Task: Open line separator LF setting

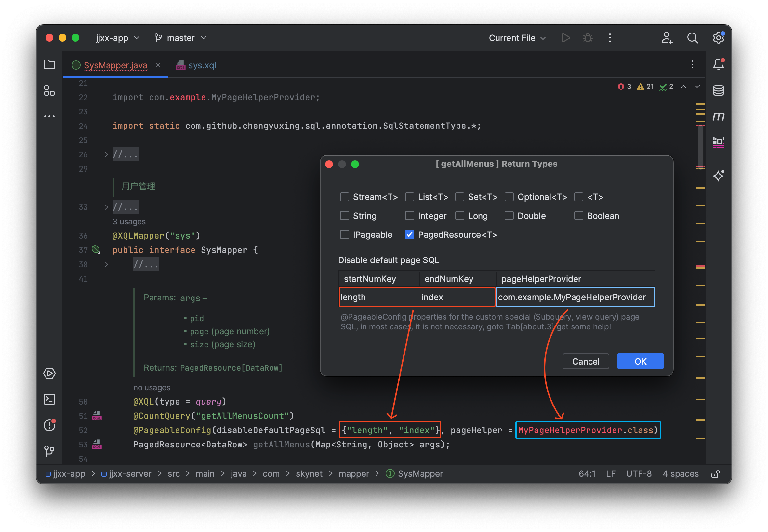Action: coord(611,474)
